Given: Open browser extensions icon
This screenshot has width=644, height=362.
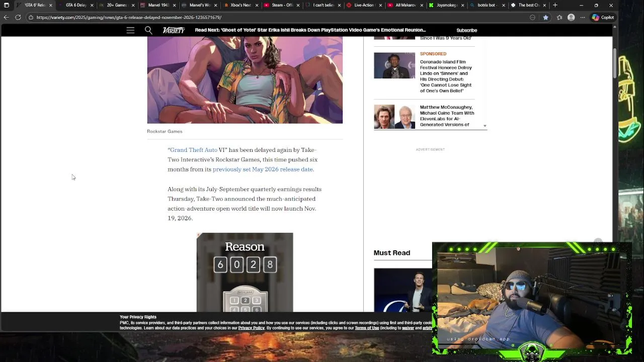Looking at the screenshot, I should (x=559, y=17).
